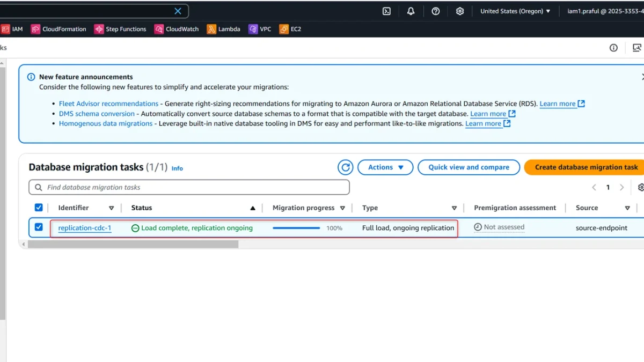Open the replication-cdc-1 task link
This screenshot has height=362, width=644.
[85, 228]
